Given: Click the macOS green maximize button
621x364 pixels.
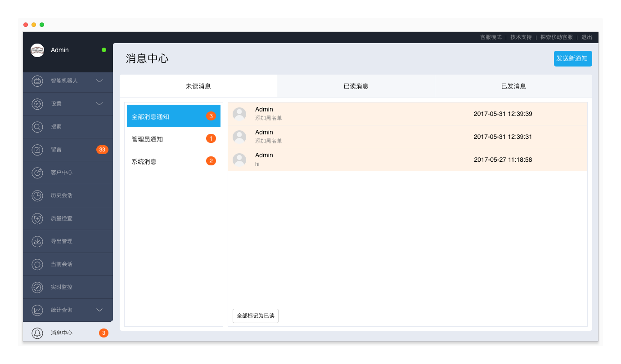Looking at the screenshot, I should (x=42, y=25).
